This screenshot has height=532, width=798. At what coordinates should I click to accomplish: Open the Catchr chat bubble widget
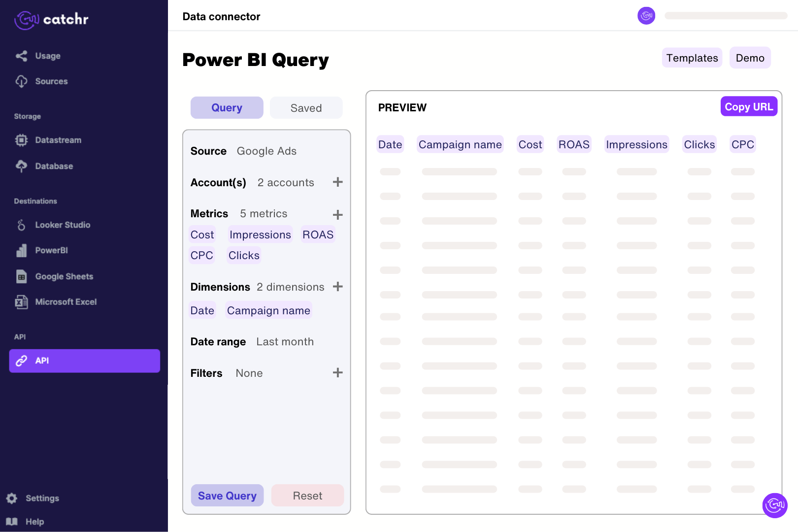click(775, 505)
